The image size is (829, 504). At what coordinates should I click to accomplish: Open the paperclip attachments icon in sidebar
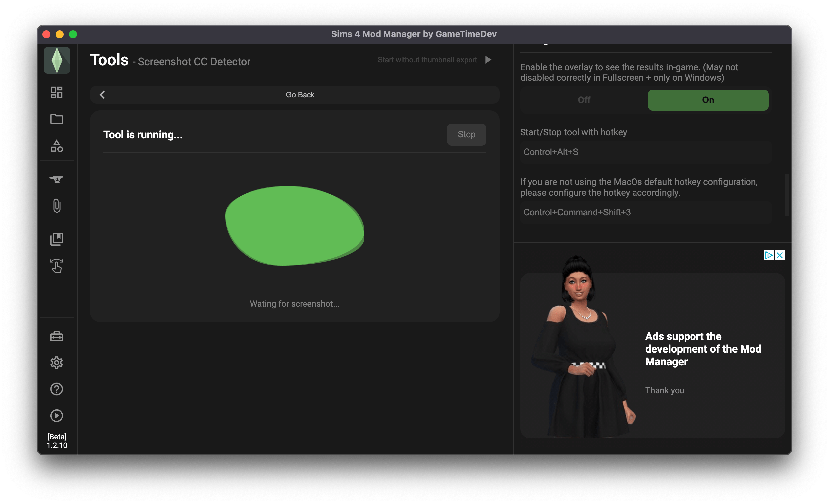[x=57, y=206]
